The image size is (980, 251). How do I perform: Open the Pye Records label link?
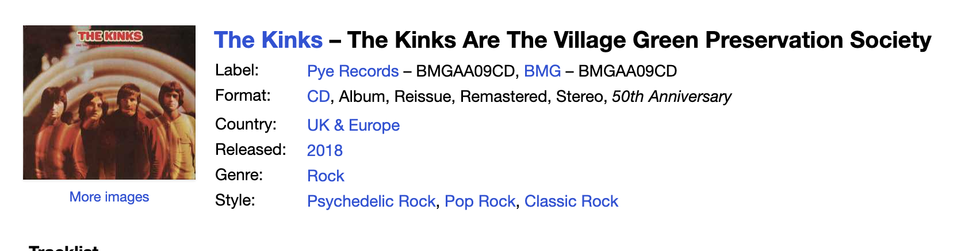click(x=353, y=71)
